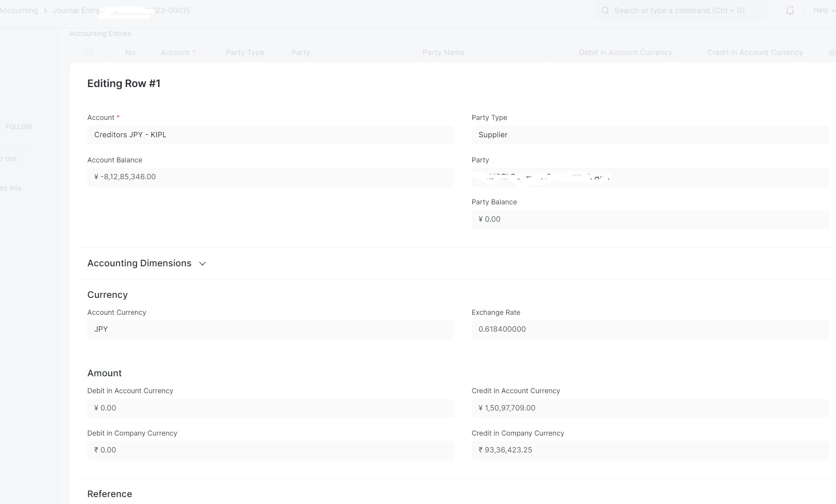Click the Account field Creditors JPY - KIPL

[270, 135]
